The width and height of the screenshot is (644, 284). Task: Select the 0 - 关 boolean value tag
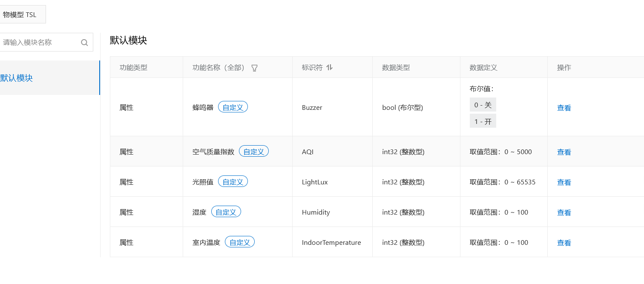coord(483,104)
